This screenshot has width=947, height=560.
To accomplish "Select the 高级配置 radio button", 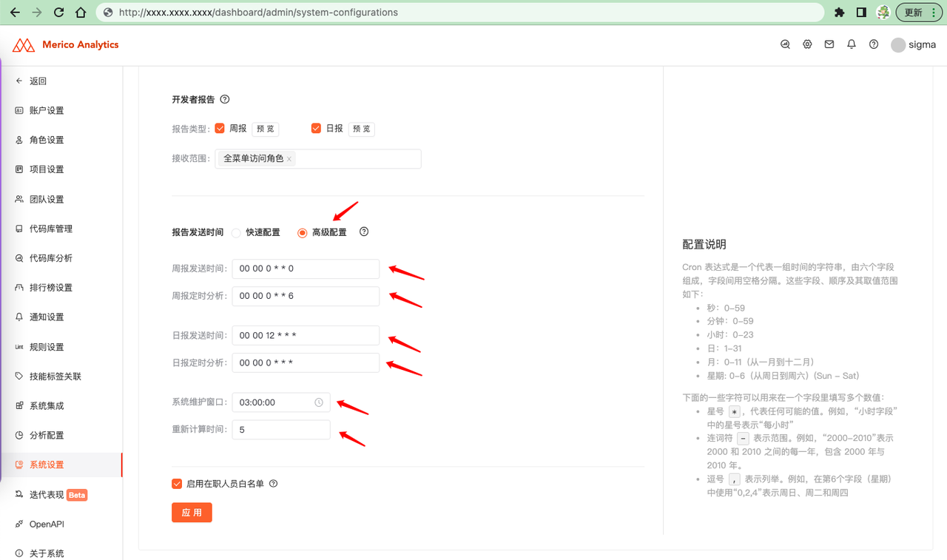I will (x=302, y=233).
